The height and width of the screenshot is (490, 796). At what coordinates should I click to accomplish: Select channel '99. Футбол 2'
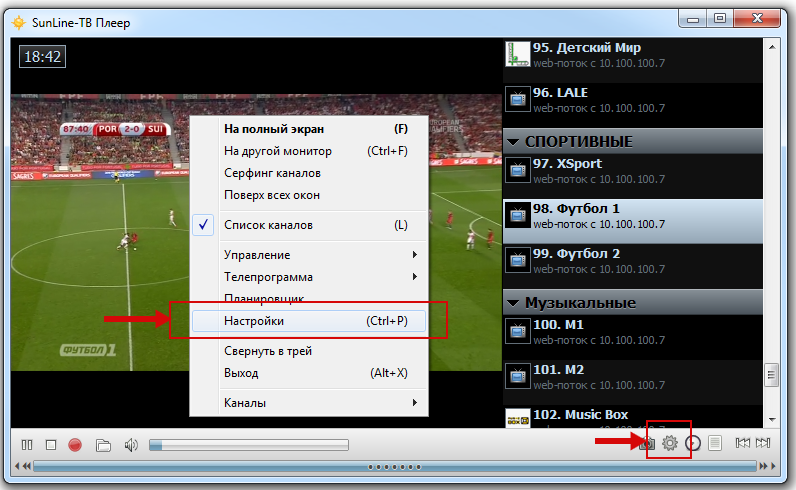coord(633,266)
